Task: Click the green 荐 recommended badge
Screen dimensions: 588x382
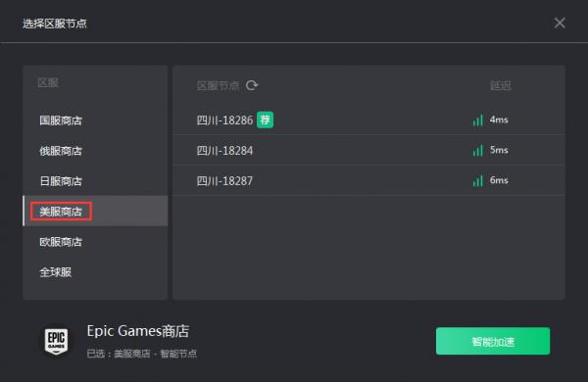Action: (266, 119)
